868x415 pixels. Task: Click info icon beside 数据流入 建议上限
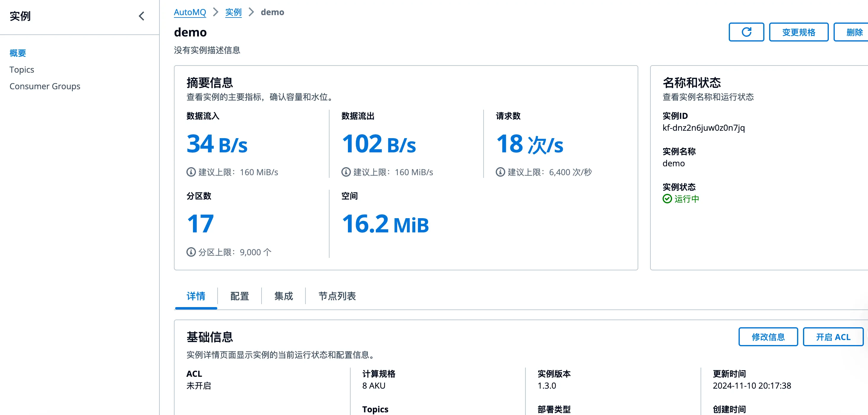pyautogui.click(x=191, y=172)
